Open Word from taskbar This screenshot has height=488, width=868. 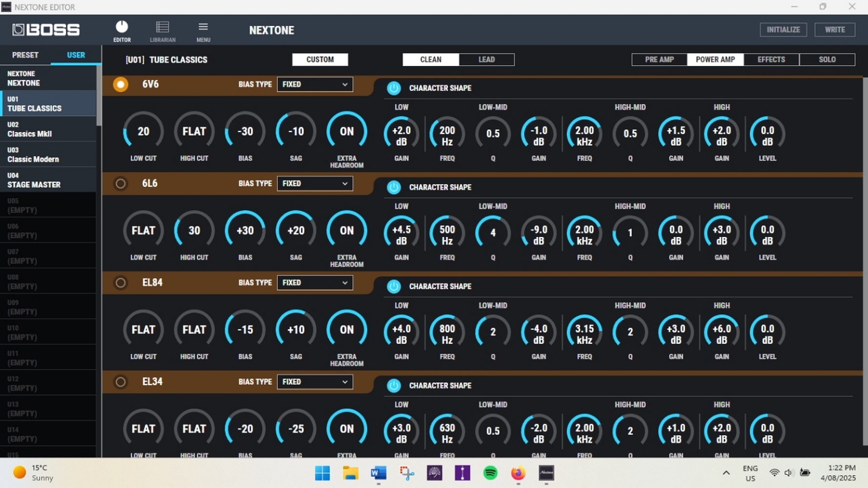click(x=378, y=473)
